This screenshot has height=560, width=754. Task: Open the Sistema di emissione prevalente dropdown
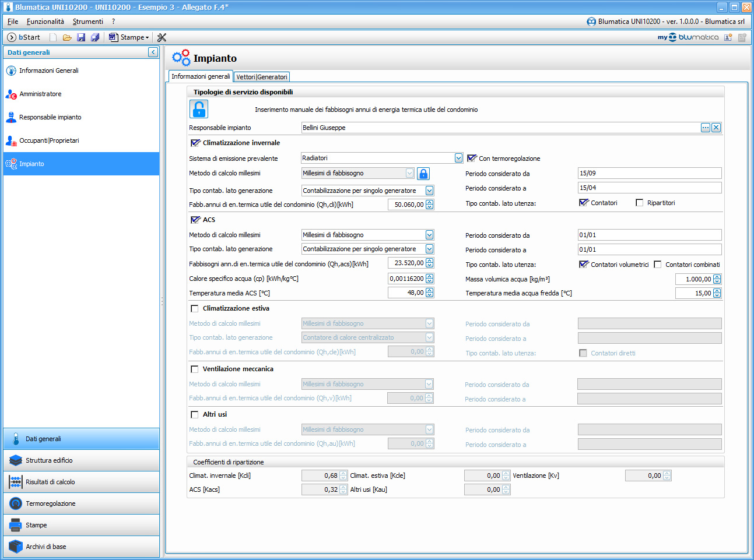(x=458, y=158)
